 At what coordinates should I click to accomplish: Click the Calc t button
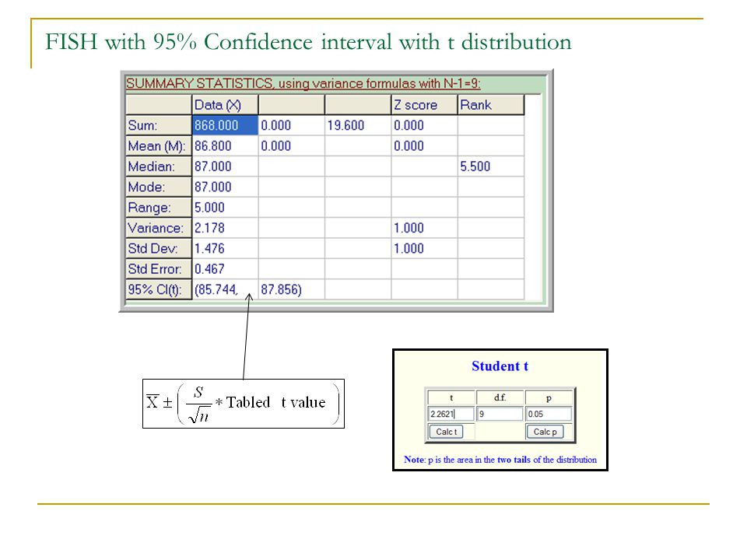tap(446, 432)
